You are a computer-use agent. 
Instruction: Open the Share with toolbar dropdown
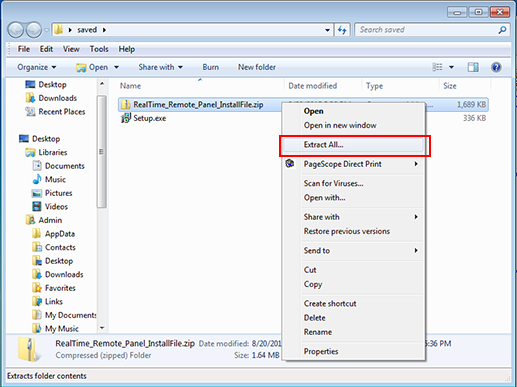point(161,67)
